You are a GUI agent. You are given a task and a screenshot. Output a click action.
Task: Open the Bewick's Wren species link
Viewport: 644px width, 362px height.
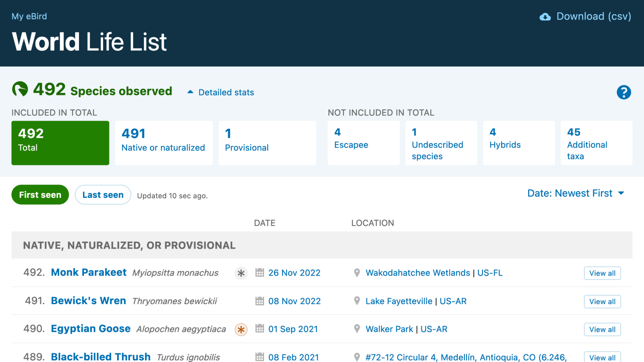point(89,300)
